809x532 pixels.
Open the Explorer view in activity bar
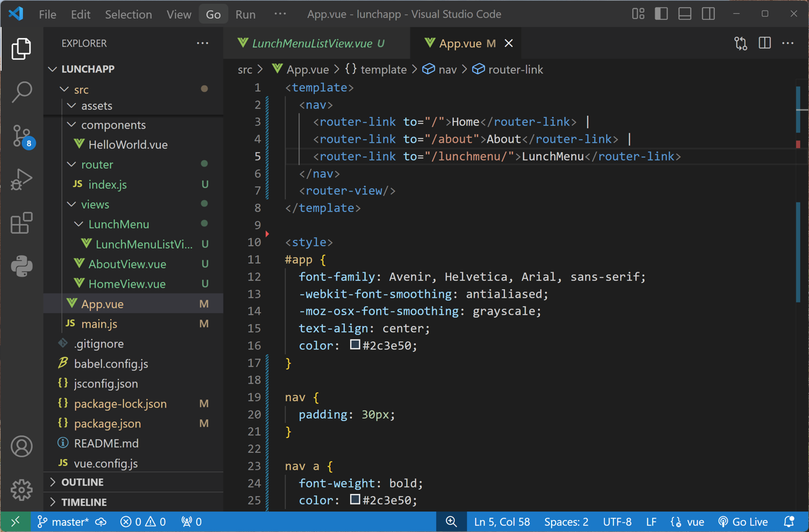(21, 49)
